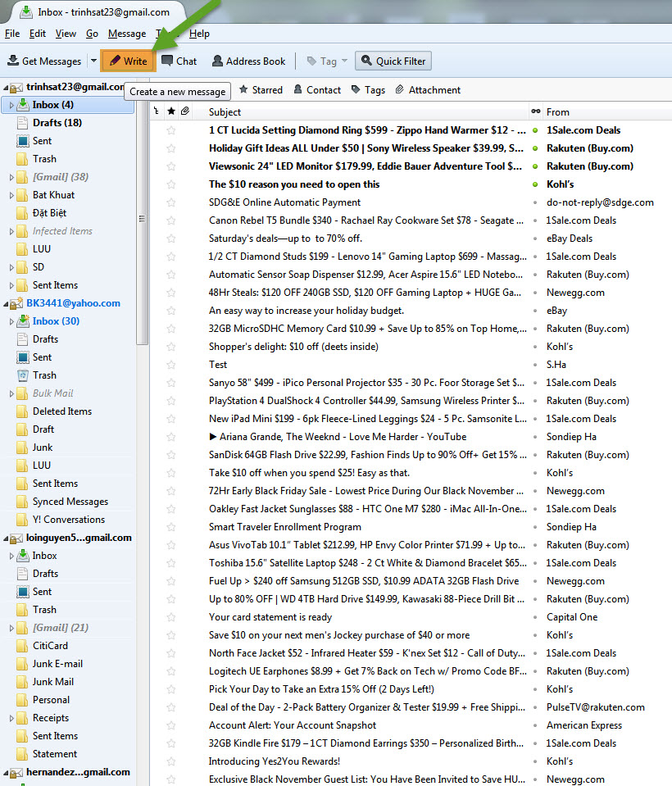Viewport: 672px width, 786px height.
Task: Collapse the trinhsat23@gmail.com account tree
Action: click(x=6, y=87)
